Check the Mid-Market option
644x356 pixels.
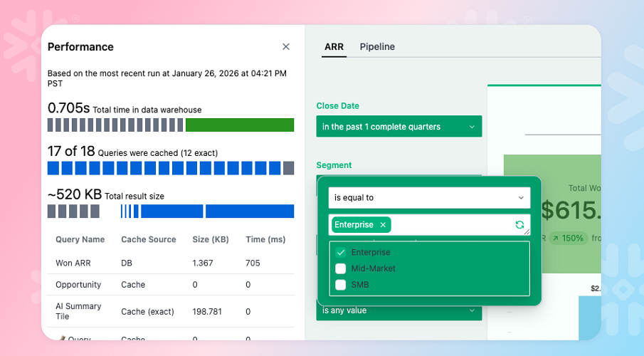tap(341, 268)
